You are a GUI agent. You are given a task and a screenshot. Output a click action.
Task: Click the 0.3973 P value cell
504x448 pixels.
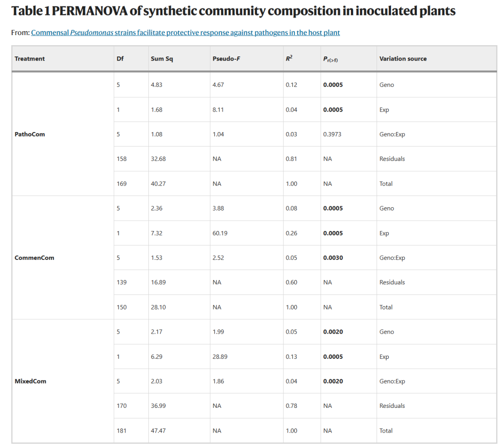tap(332, 134)
